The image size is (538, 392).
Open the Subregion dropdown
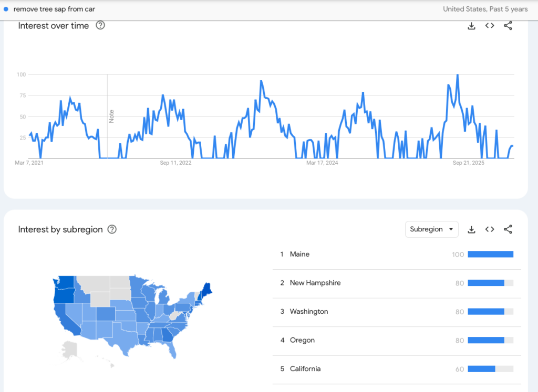pos(432,229)
